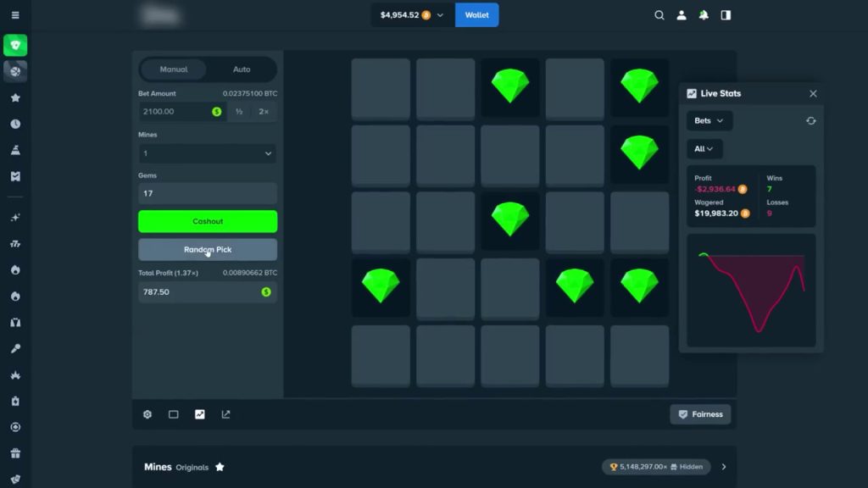Click the ticket-with-checkmark sidebar icon
This screenshot has height=488, width=868.
tap(15, 176)
